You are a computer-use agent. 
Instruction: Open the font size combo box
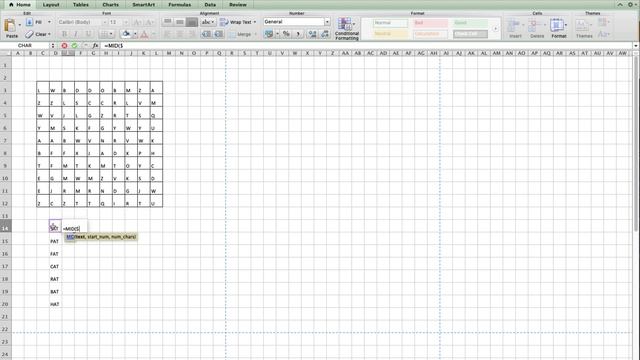[118, 22]
